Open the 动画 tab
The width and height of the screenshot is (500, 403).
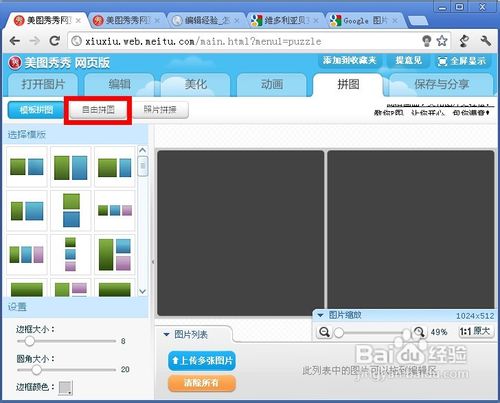pos(272,85)
